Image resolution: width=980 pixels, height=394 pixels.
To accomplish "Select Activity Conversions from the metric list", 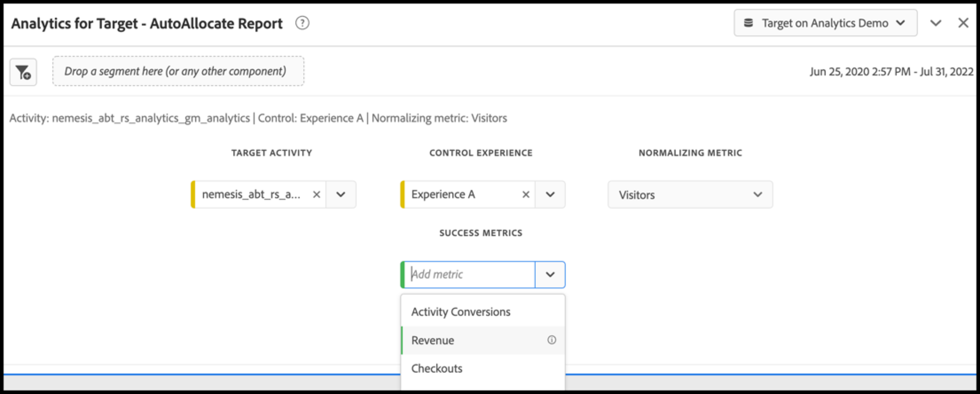I will 461,312.
